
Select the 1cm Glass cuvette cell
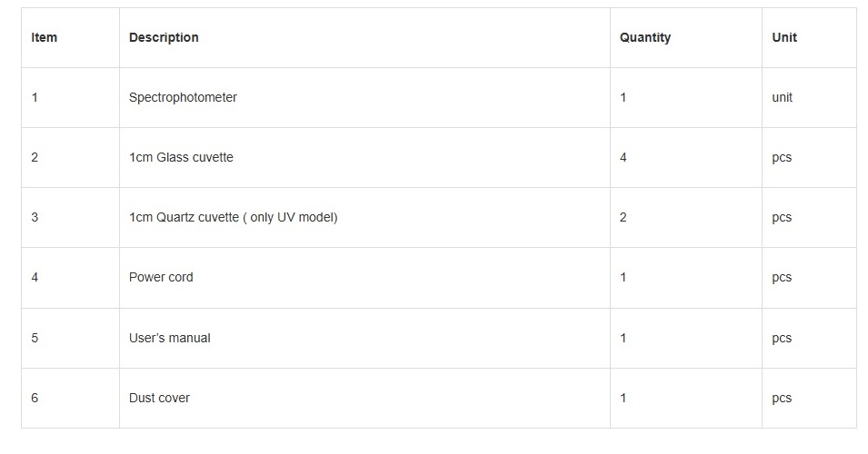click(181, 157)
